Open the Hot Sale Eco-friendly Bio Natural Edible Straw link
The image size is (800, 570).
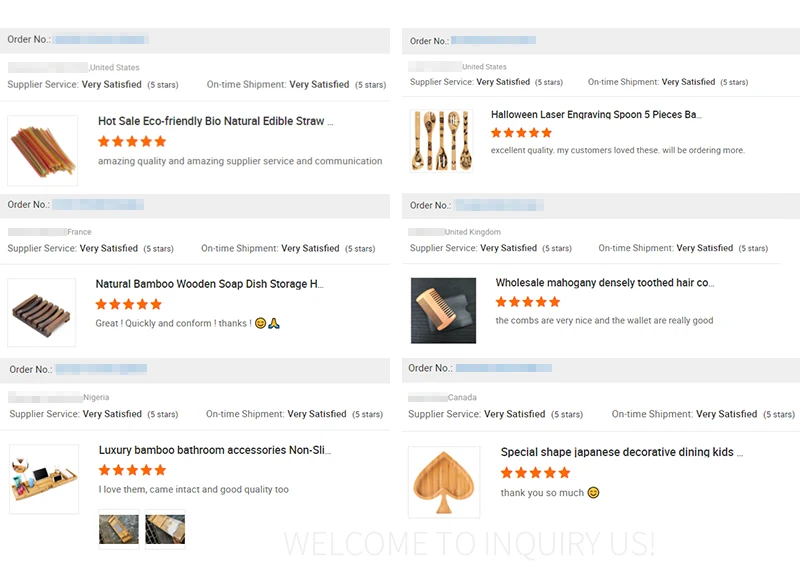pyautogui.click(x=215, y=121)
